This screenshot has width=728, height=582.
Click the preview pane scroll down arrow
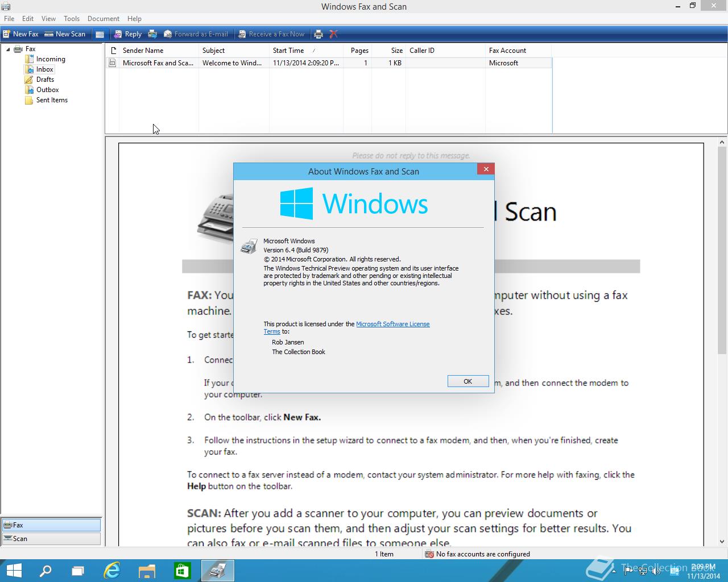click(722, 541)
